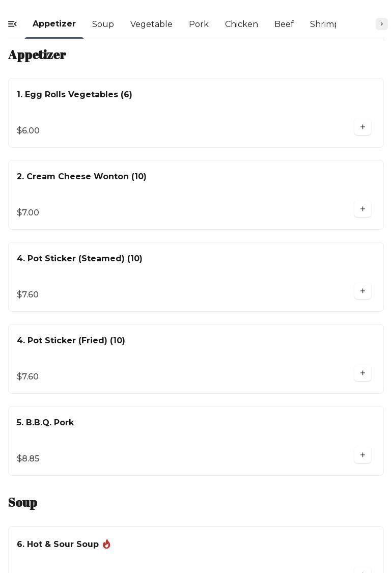Screen dimensions: 392x573
Task: Select the Shrimp category tab
Action: click(x=323, y=24)
